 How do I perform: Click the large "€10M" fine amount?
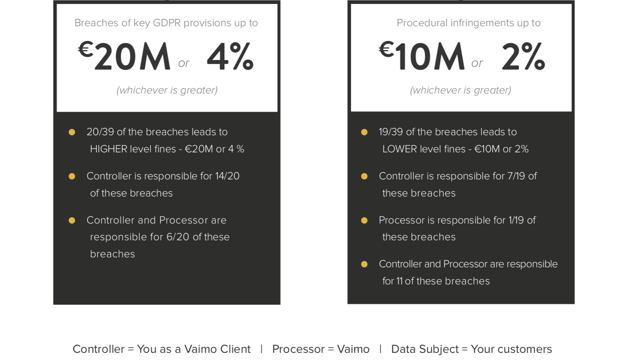422,56
